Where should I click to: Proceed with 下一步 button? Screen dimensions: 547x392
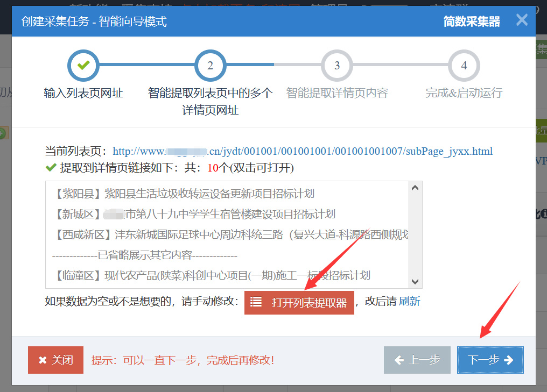pyautogui.click(x=490, y=360)
